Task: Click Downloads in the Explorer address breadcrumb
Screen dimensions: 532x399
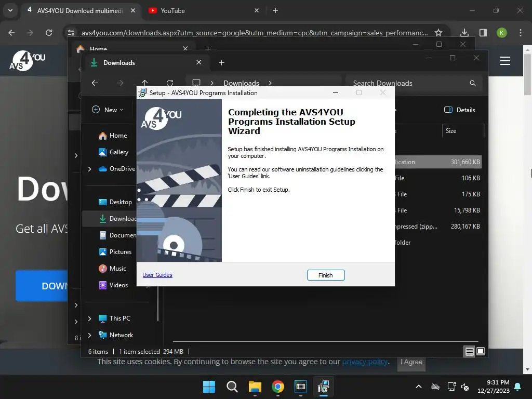Action: (x=241, y=83)
